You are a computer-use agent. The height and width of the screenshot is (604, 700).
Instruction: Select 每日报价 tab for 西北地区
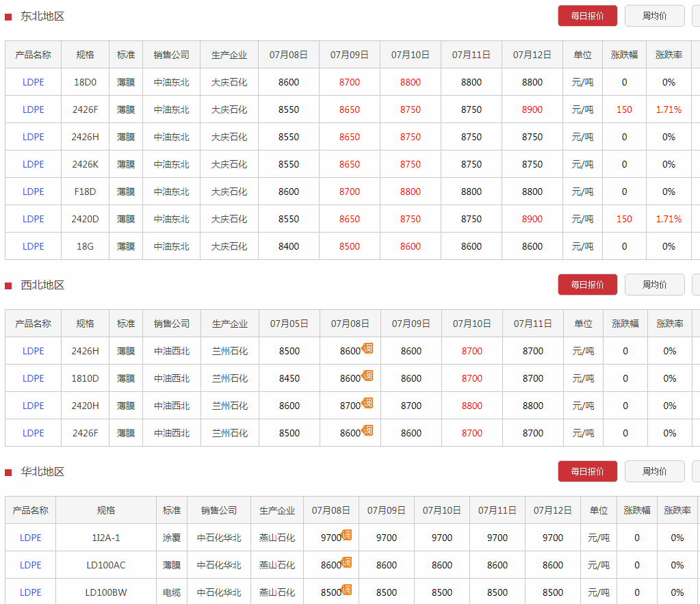pyautogui.click(x=588, y=285)
